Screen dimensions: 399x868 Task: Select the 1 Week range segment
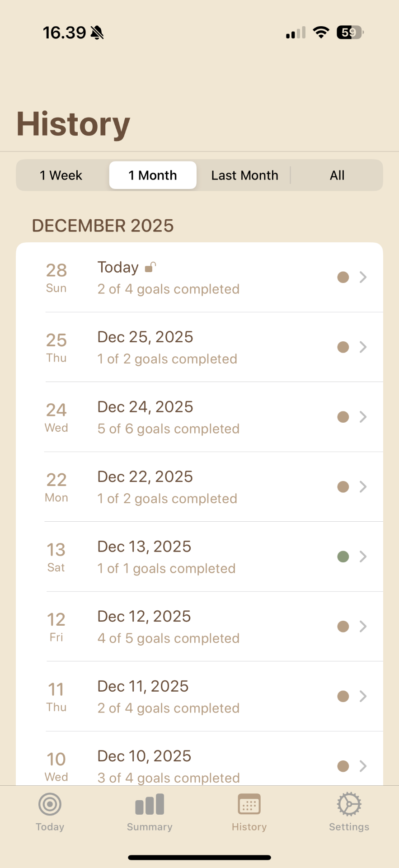[x=61, y=175]
